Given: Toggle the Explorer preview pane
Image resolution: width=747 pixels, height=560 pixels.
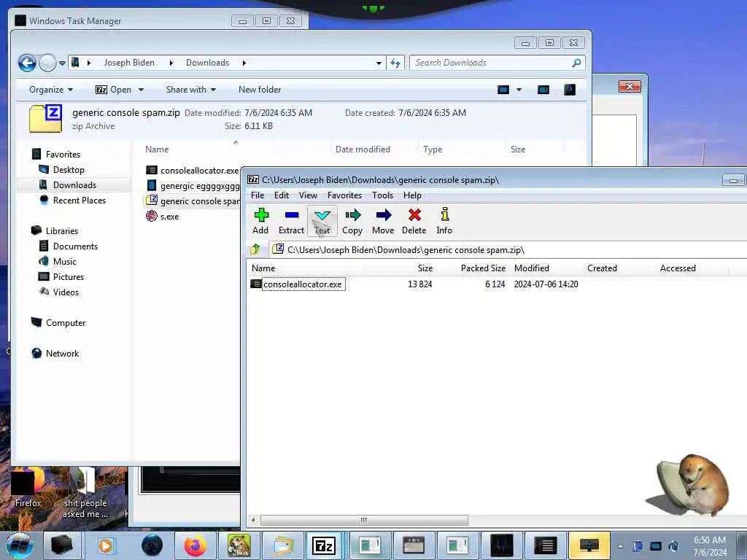Looking at the screenshot, I should (x=543, y=90).
